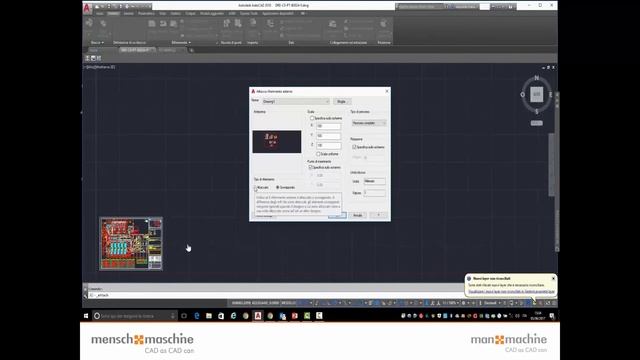Image resolution: width=640 pixels, height=360 pixels.
Task: Open the Store icon on the taskbar
Action: pyautogui.click(x=221, y=316)
